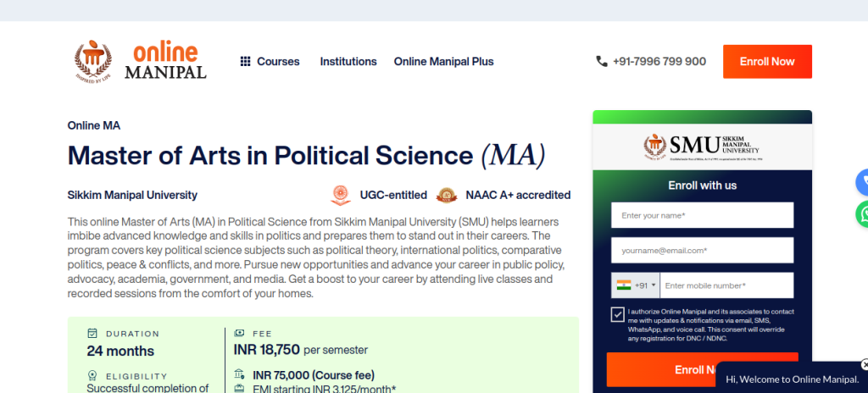Screen dimensions: 868x393
Task: Click the Master of Arts in Political Science heading
Action: pos(306,156)
